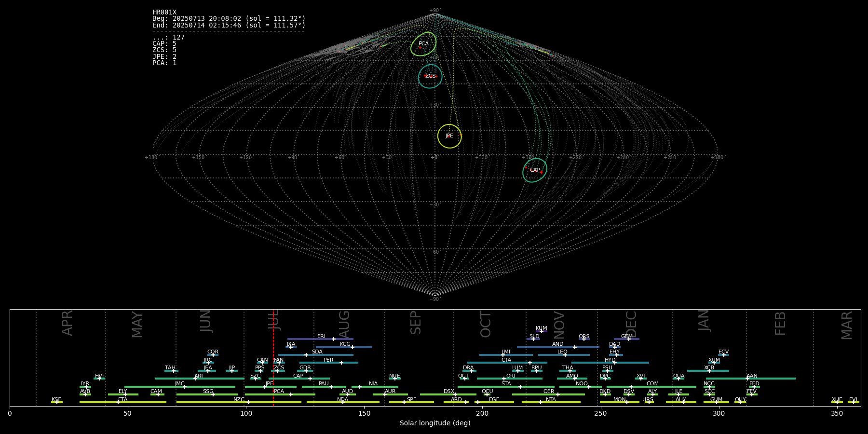This screenshot has height=434, width=868.
Task: Click the NZC shower label in timeline
Action: [x=239, y=400]
